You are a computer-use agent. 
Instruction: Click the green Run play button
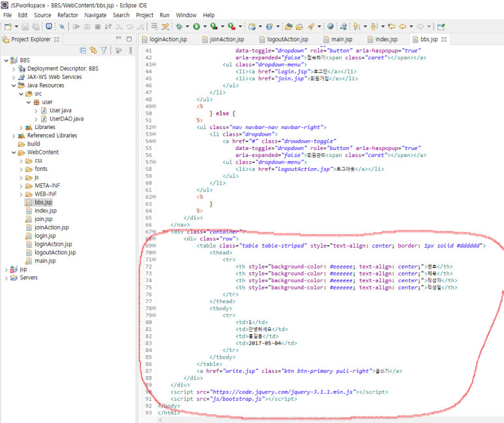[x=196, y=27]
